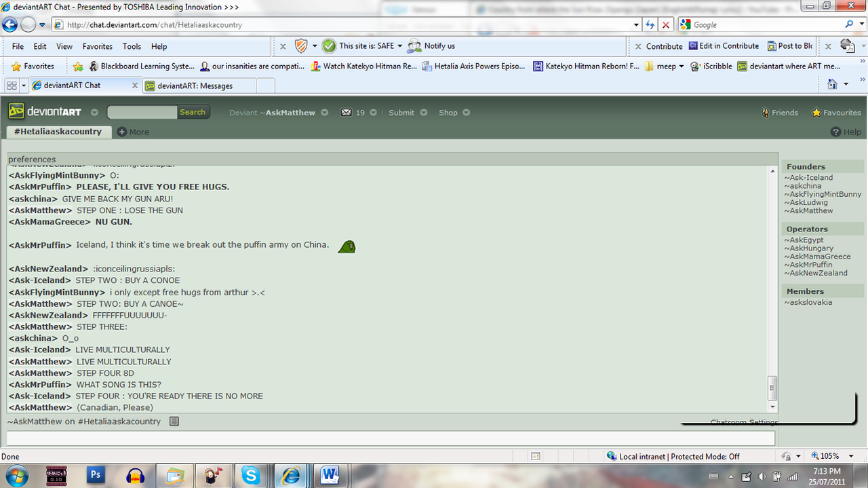Open the View menu

click(64, 46)
